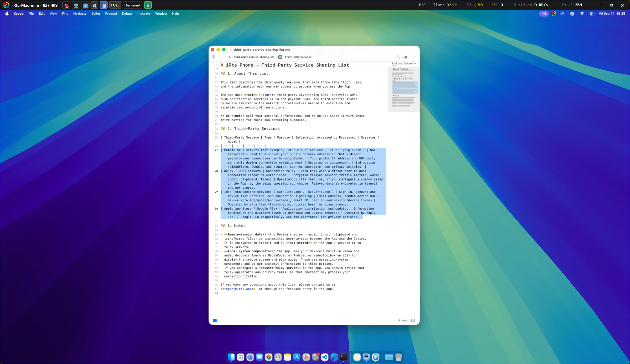Toggle the green mouse mode icon
The width and height of the screenshot is (630, 364).
(x=148, y=5)
